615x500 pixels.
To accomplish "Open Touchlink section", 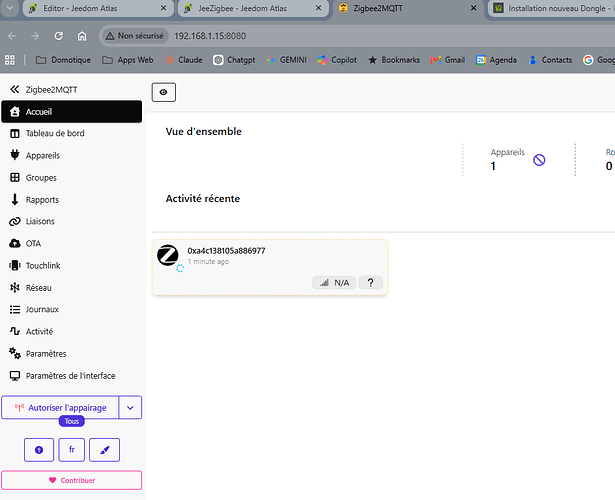I will pos(72,265).
